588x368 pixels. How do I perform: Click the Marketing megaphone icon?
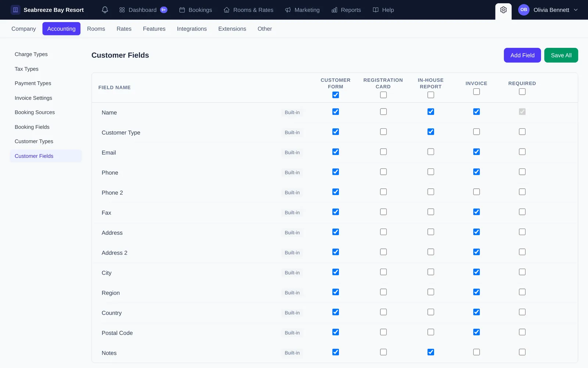(x=288, y=10)
